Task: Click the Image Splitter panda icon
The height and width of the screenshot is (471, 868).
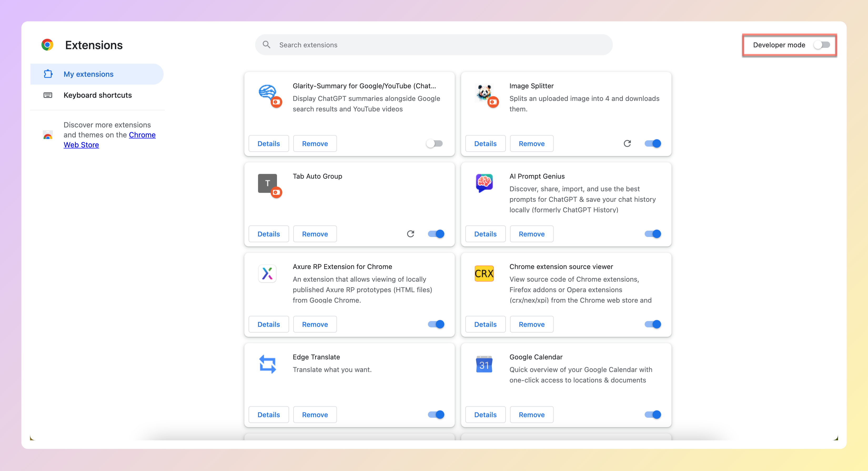Action: pos(484,92)
